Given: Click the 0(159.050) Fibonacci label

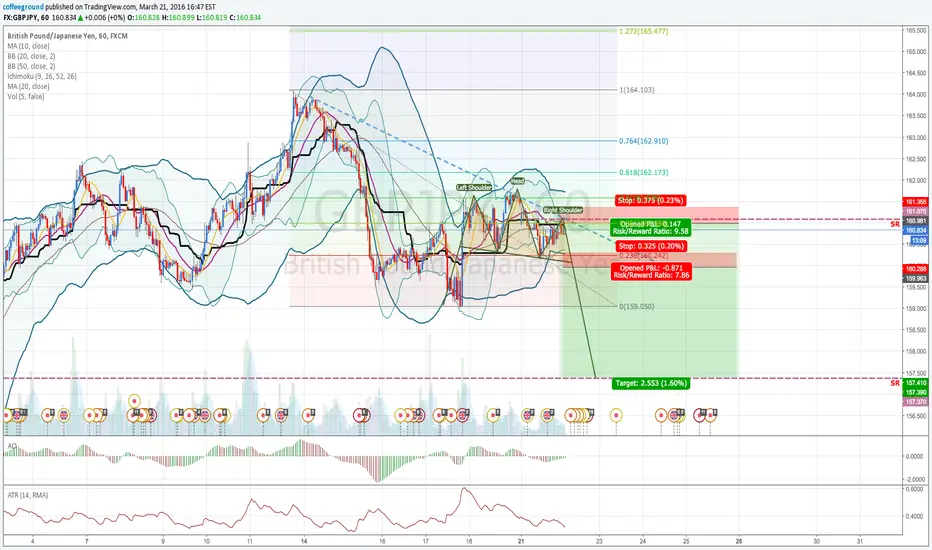Looking at the screenshot, I should pyautogui.click(x=637, y=307).
